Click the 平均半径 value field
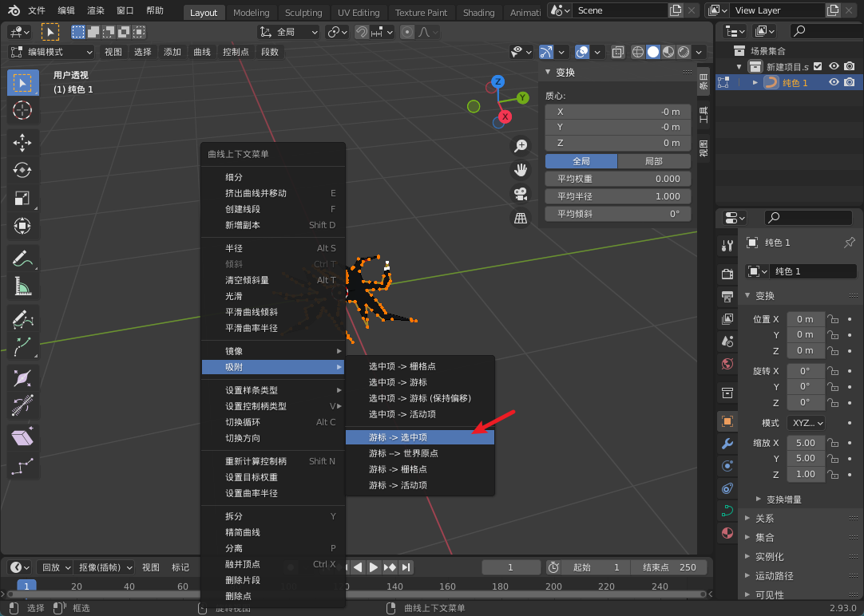864x616 pixels. coord(618,196)
